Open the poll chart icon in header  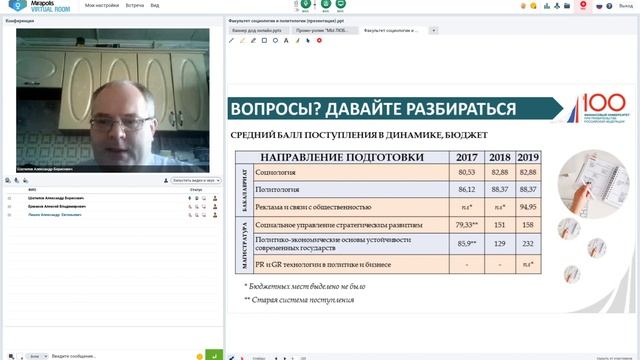pos(547,6)
